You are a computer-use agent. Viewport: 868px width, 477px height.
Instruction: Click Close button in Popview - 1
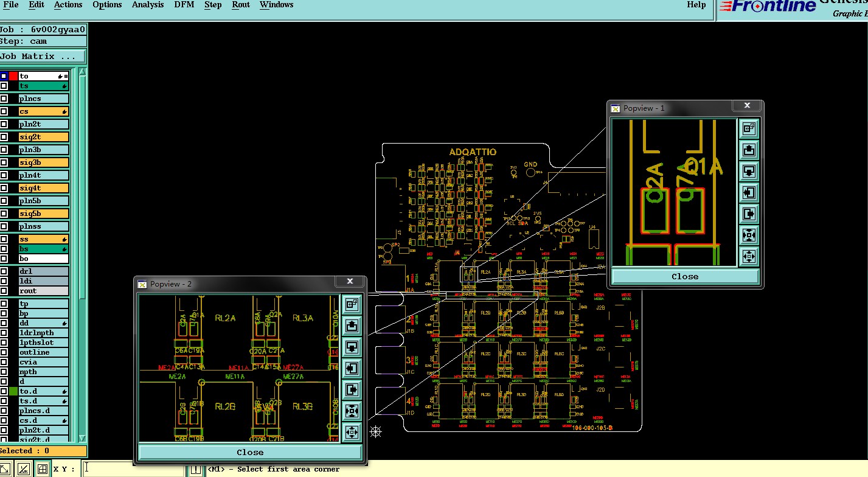coord(685,276)
